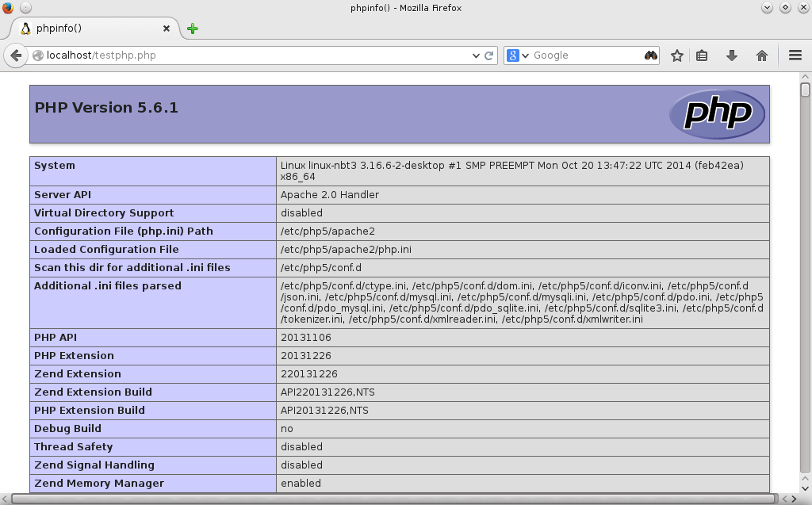Go back with the Back arrow button
The height and width of the screenshot is (505, 812).
tap(16, 55)
